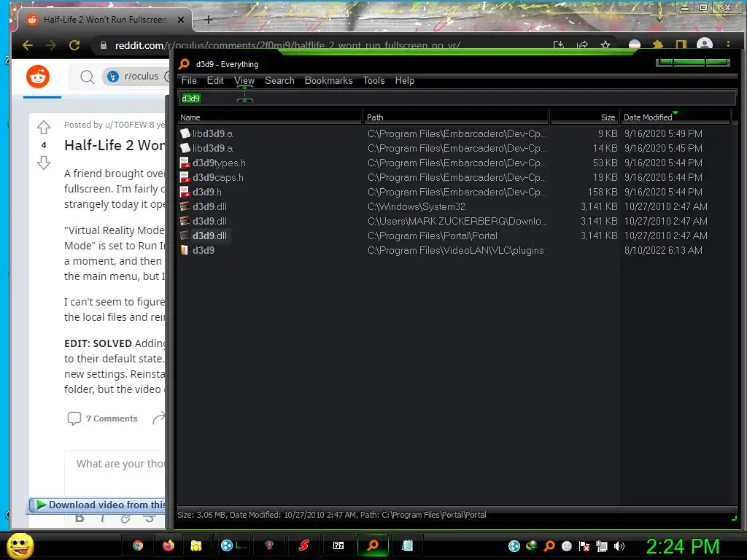Click the C:\Windows\System32 path cell

[x=416, y=206]
